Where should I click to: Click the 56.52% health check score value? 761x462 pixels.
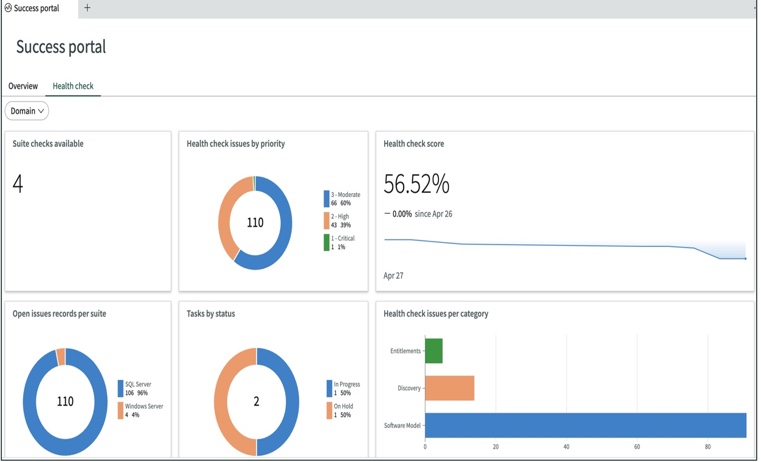coord(417,184)
